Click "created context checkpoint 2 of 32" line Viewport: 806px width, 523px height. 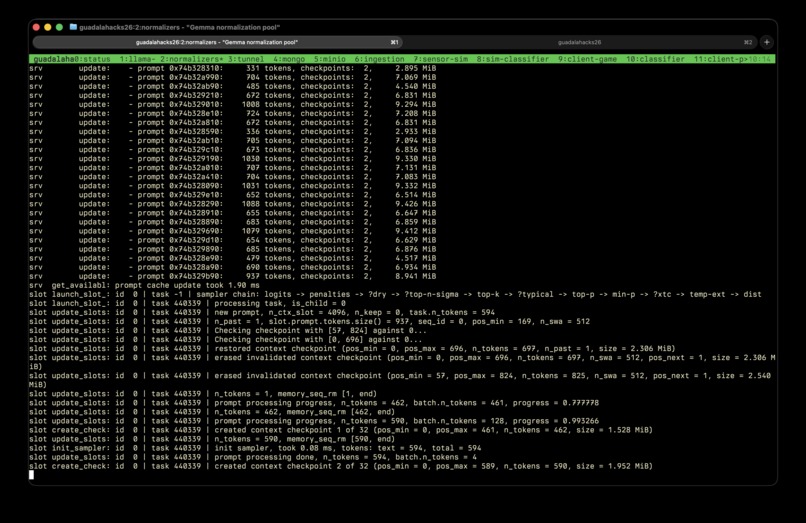(341, 466)
